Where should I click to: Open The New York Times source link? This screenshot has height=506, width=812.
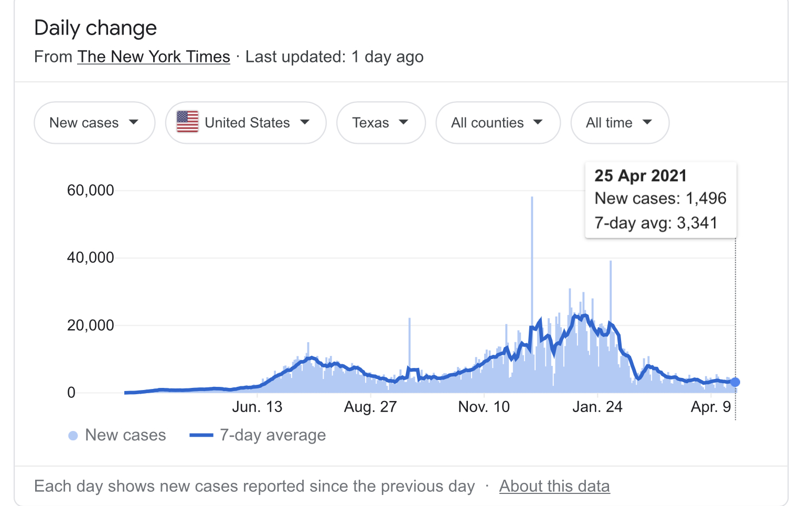(154, 57)
